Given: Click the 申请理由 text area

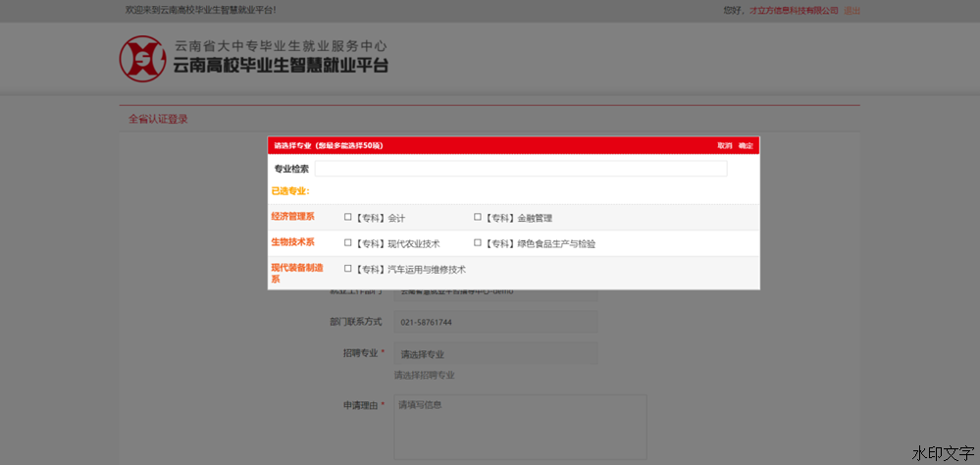Looking at the screenshot, I should [520, 427].
